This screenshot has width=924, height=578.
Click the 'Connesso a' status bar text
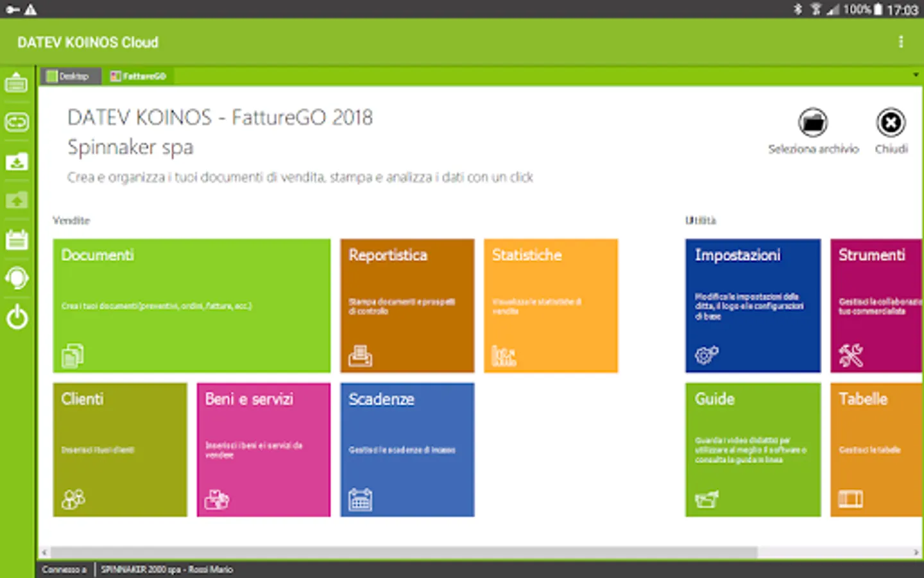pos(64,570)
